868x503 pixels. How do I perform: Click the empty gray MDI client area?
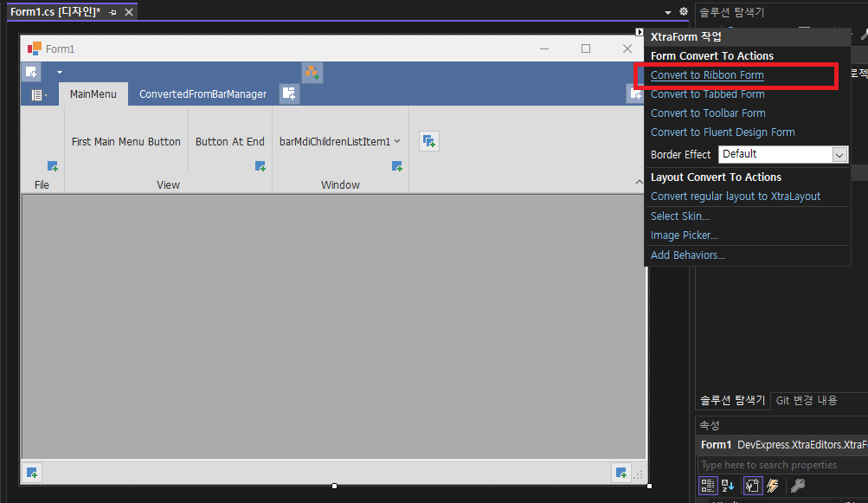click(334, 327)
